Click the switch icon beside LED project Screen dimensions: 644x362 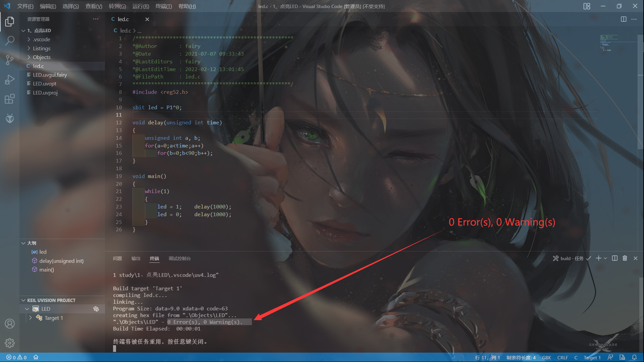pos(96,309)
